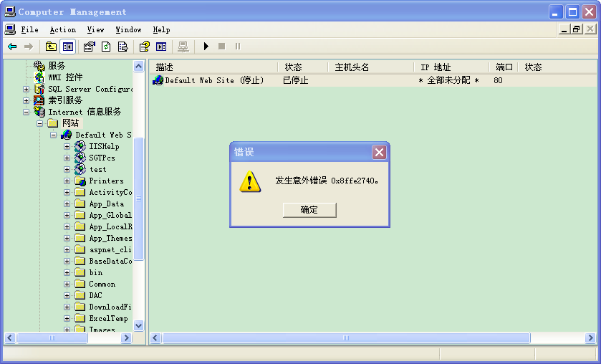Click the list pane horizontal scrollbar thumb
Viewport: 601px width, 364px height.
346,338
